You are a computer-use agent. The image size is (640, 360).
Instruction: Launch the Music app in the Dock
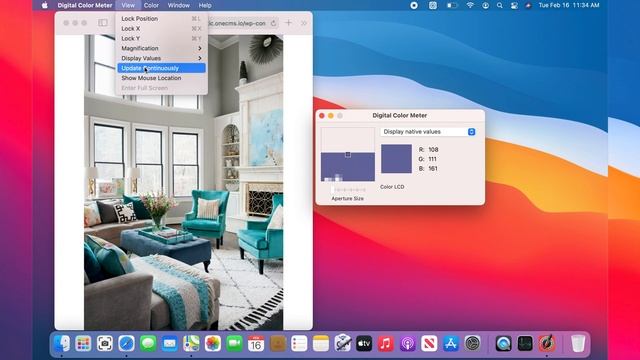(386, 343)
